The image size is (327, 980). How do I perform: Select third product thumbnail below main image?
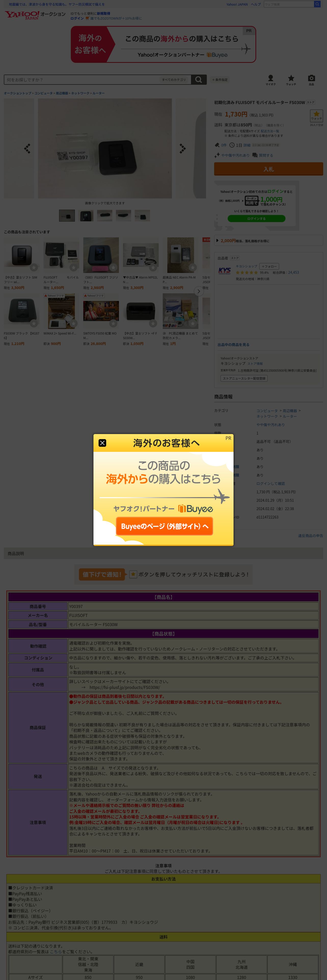pyautogui.click(x=105, y=216)
